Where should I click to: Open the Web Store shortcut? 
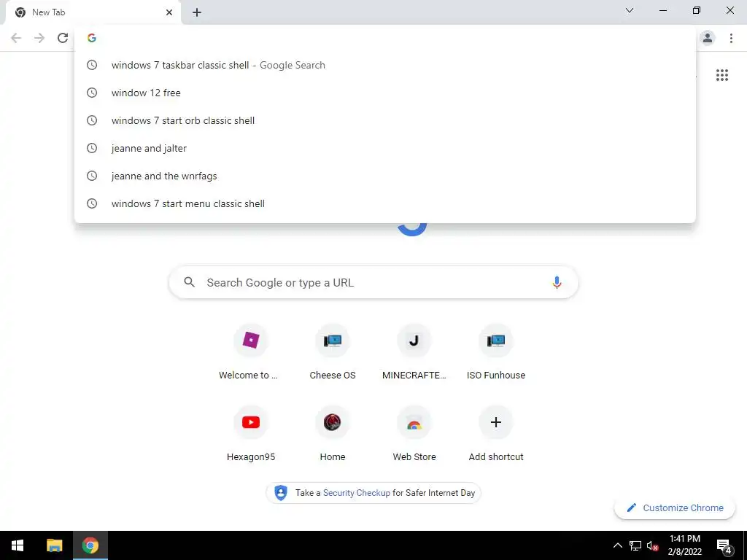click(414, 435)
